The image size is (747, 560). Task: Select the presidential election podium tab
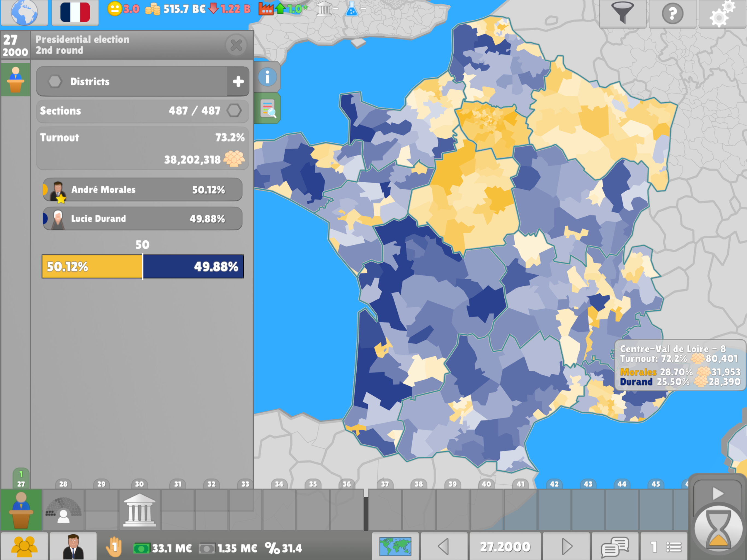(x=16, y=80)
